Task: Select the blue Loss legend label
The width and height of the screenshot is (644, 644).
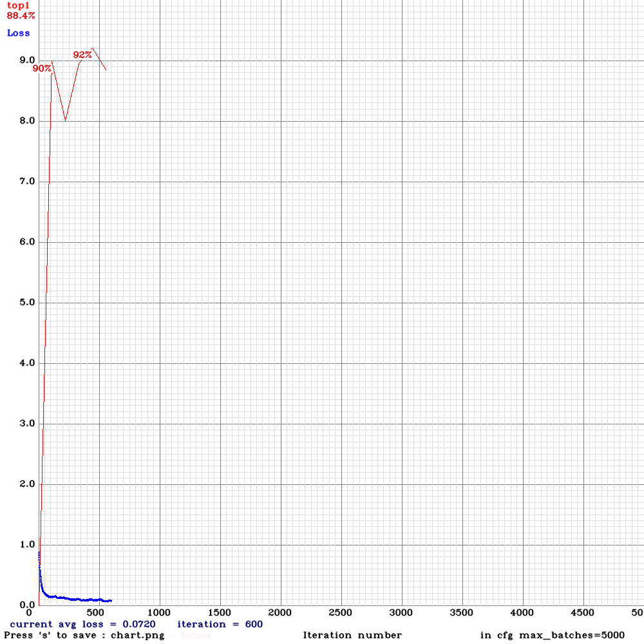Action: click(17, 33)
